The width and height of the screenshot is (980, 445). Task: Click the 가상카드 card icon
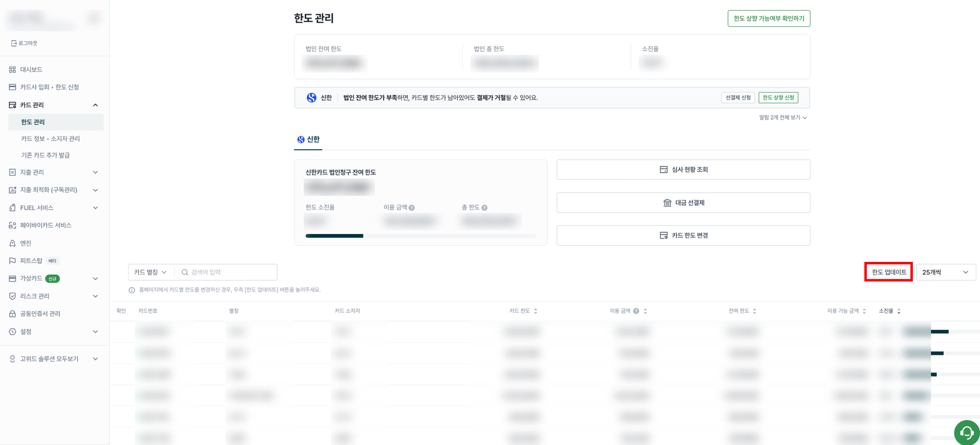click(x=13, y=279)
